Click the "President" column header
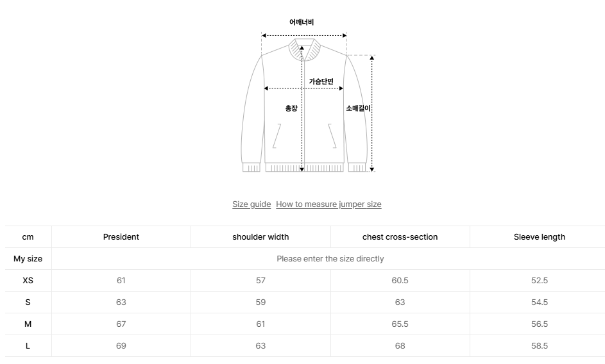 (x=121, y=237)
